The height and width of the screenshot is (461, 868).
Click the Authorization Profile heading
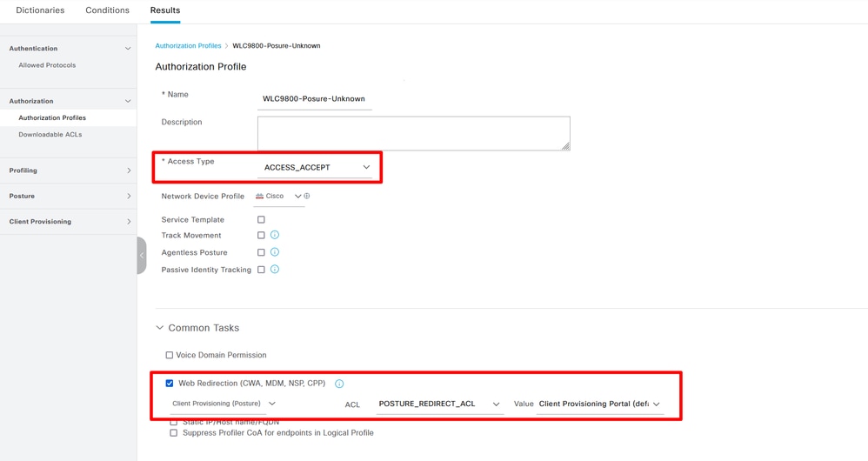(200, 67)
